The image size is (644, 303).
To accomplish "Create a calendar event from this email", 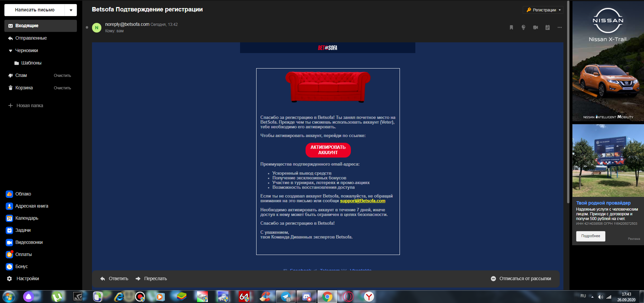I will [x=548, y=28].
